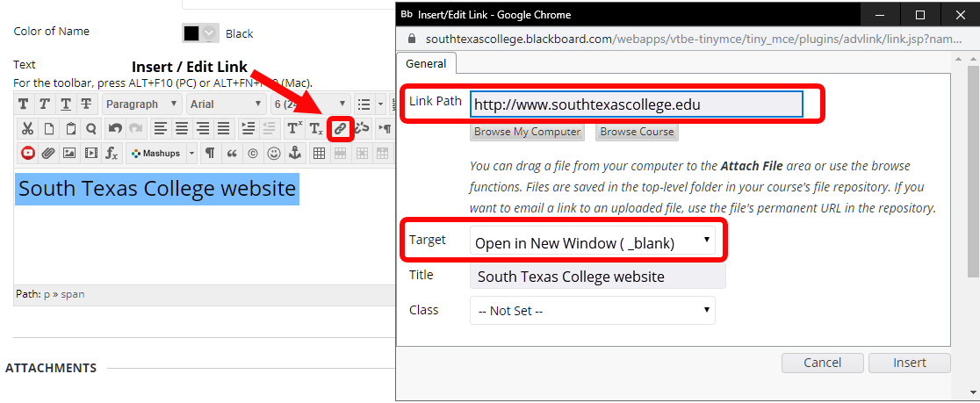The width and height of the screenshot is (980, 403).
Task: Set left-to-right text direction icon
Action: click(385, 129)
